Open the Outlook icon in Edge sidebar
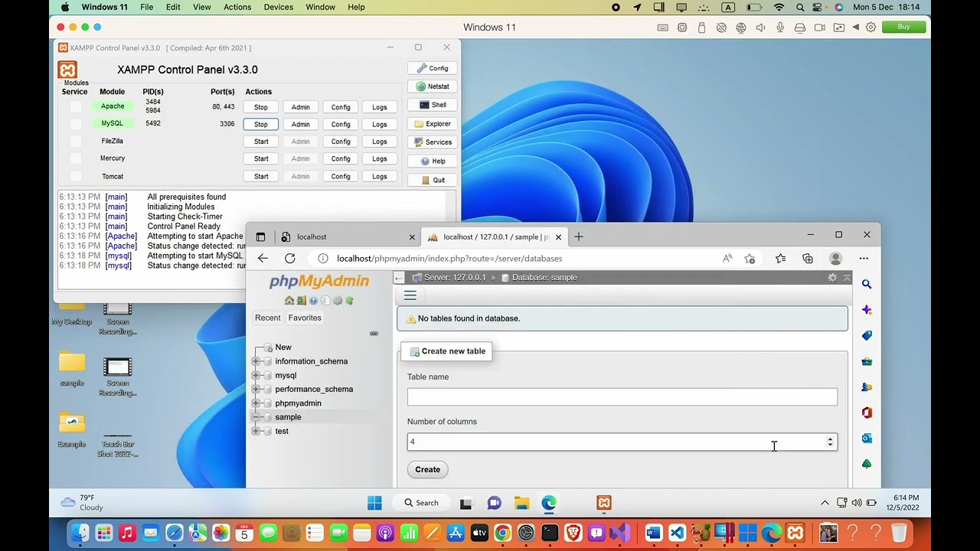This screenshot has height=551, width=980. (x=867, y=439)
